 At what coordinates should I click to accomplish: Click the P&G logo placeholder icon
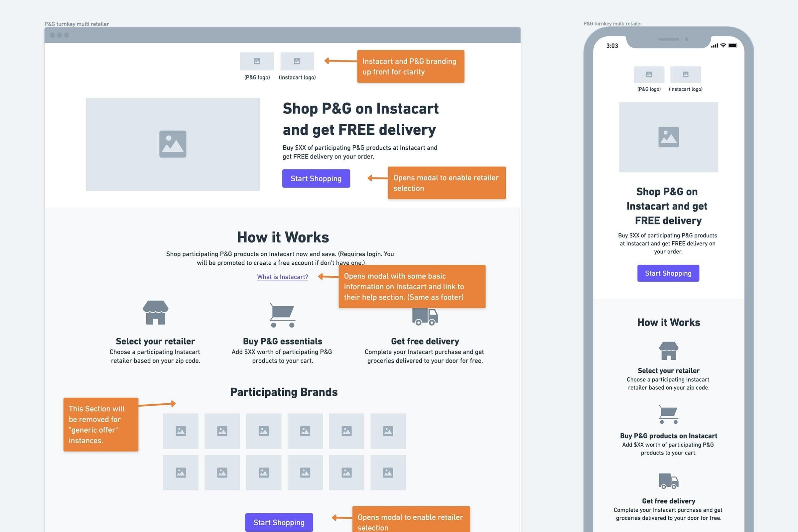pos(256,62)
